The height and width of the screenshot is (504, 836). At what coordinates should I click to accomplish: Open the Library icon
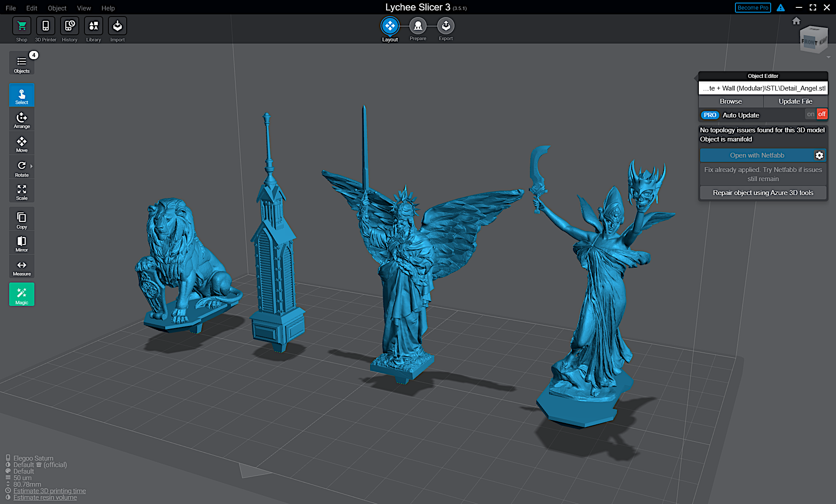(93, 27)
